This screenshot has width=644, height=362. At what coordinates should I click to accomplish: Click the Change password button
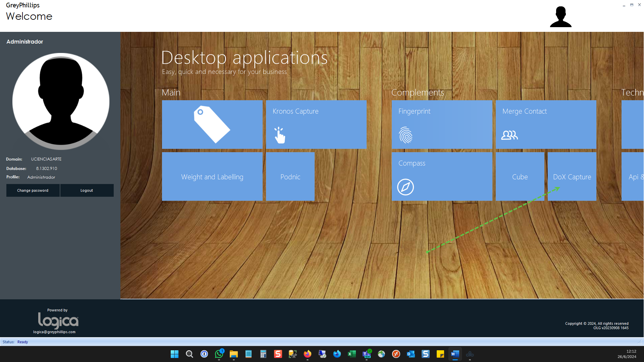[x=33, y=190]
